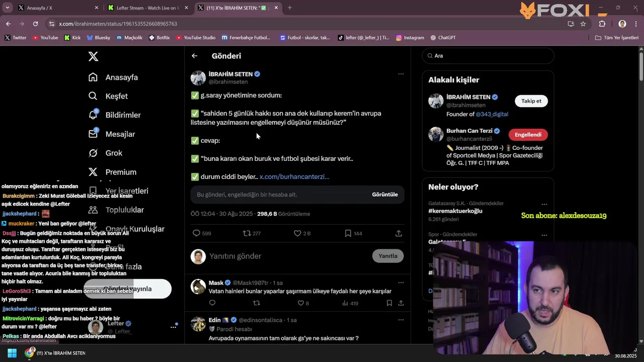Click Engellendi button for Burhan Can Terzi

528,135
